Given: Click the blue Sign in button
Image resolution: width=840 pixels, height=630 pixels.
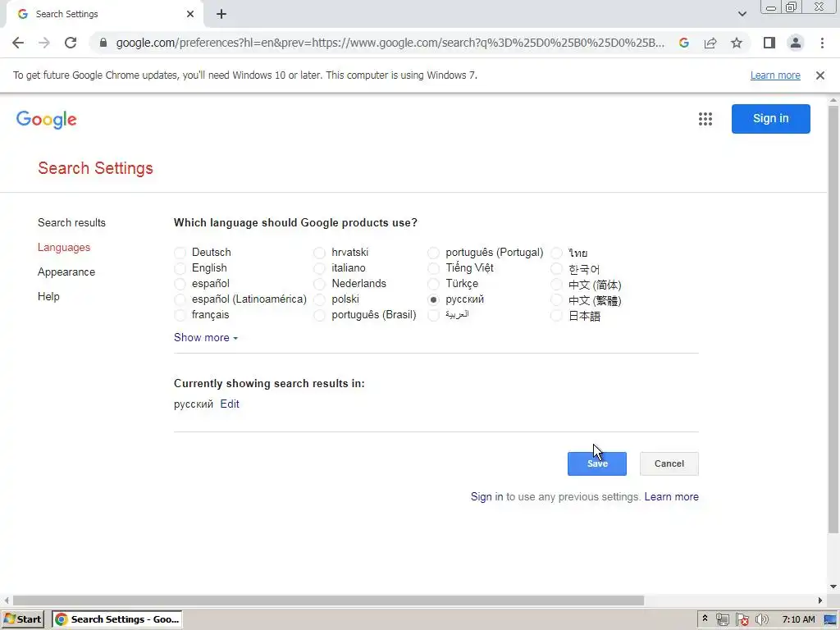Looking at the screenshot, I should [770, 119].
